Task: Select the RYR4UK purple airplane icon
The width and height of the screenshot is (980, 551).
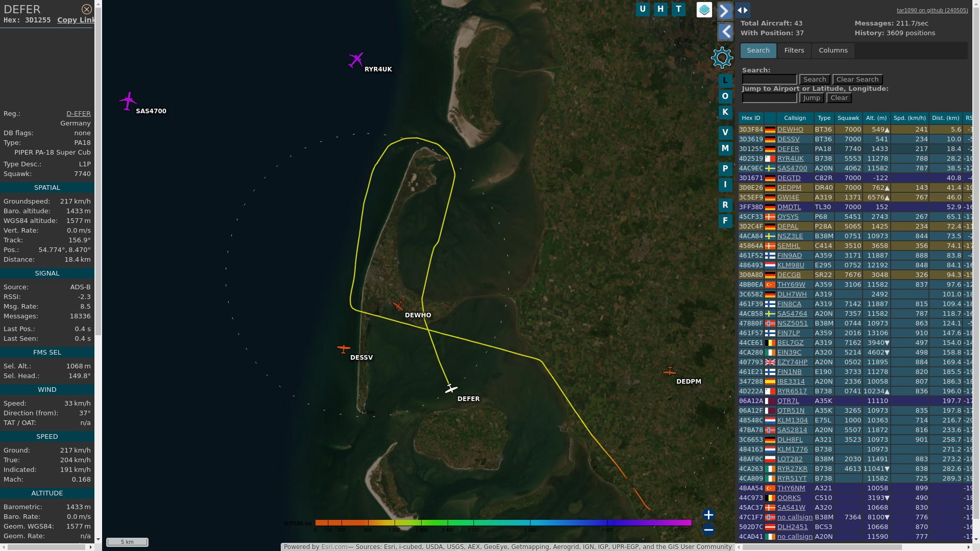Action: pyautogui.click(x=356, y=60)
